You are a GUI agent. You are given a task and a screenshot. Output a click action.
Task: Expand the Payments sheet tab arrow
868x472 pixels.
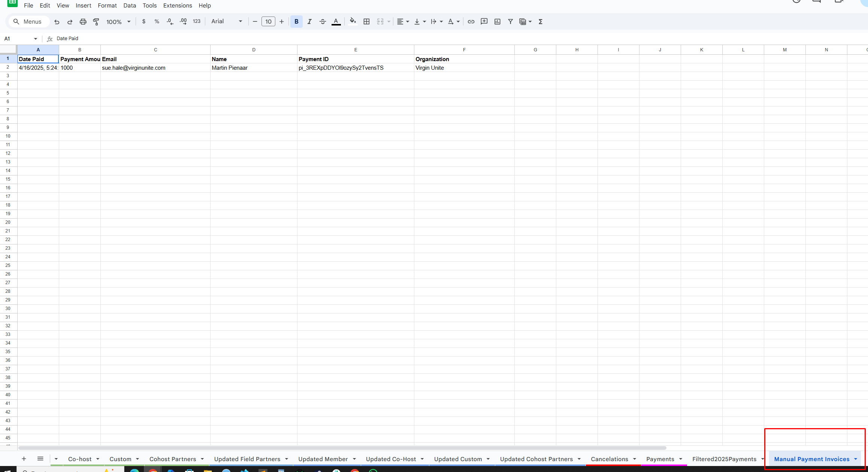point(681,459)
